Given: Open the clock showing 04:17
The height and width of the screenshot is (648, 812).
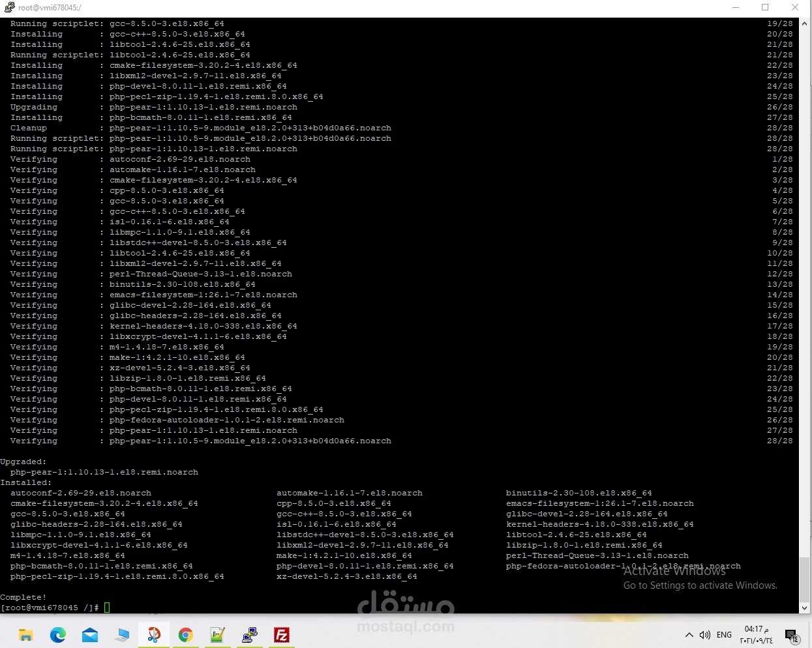Looking at the screenshot, I should (757, 635).
